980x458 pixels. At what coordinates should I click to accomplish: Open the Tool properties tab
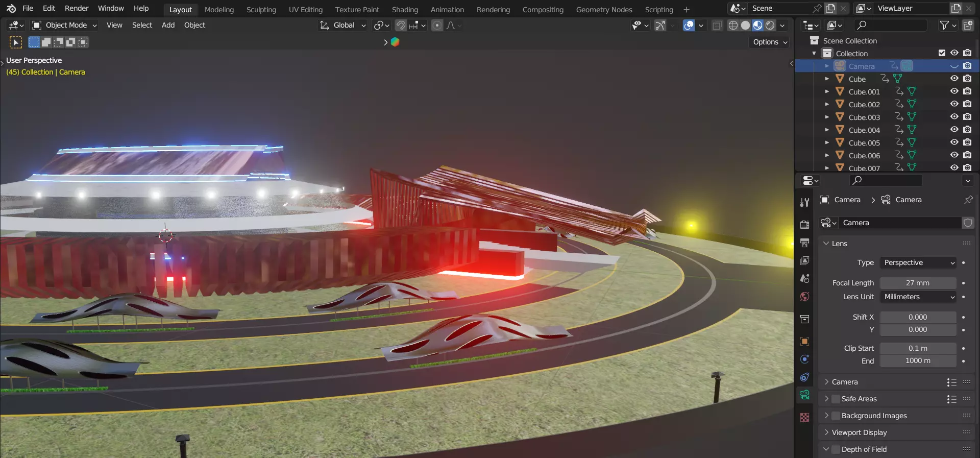pos(805,202)
